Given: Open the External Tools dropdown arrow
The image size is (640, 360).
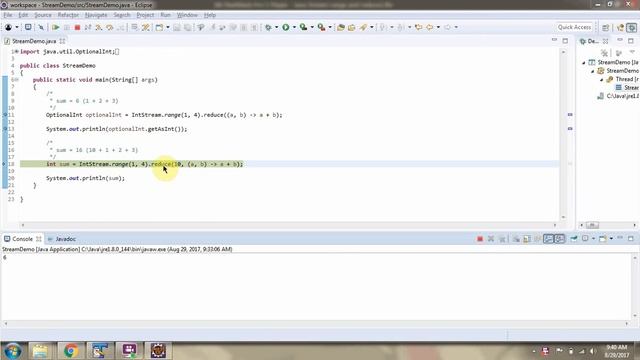Looking at the screenshot, I should pos(330,27).
